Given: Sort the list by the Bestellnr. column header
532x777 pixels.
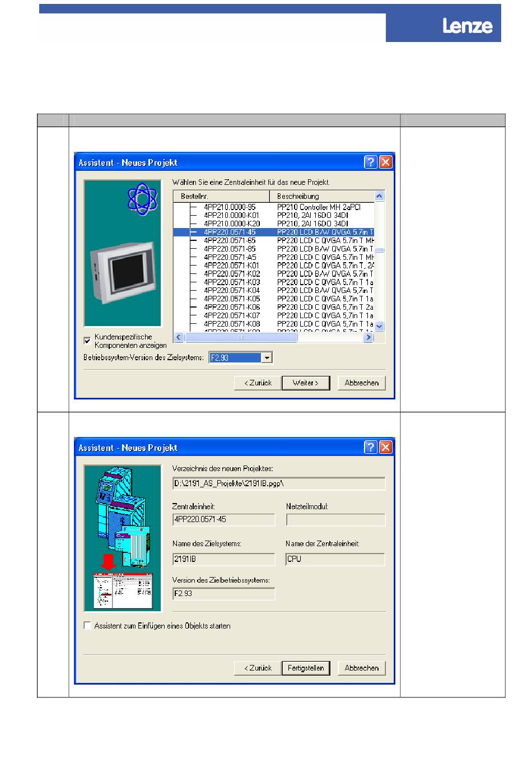Looking at the screenshot, I should click(x=221, y=196).
